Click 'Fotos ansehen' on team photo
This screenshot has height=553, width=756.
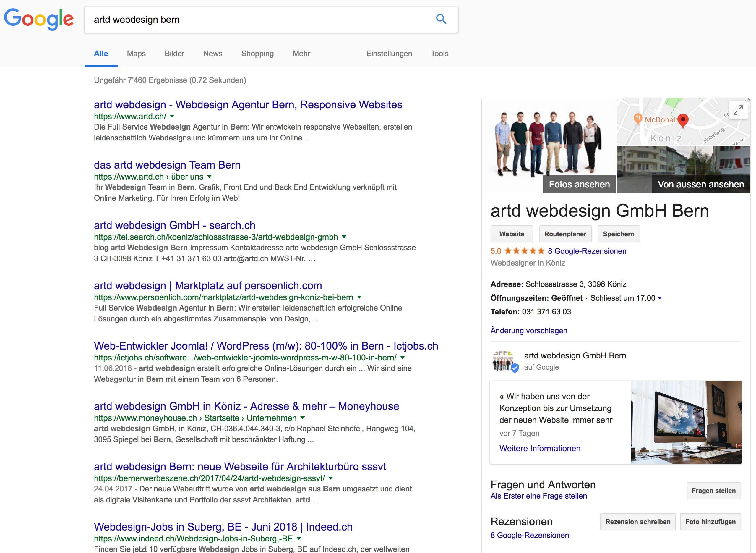[579, 184]
